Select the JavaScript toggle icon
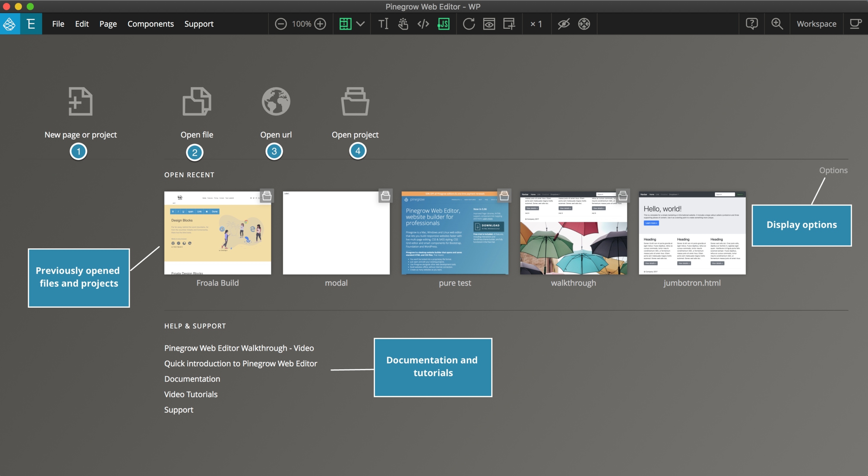 443,24
